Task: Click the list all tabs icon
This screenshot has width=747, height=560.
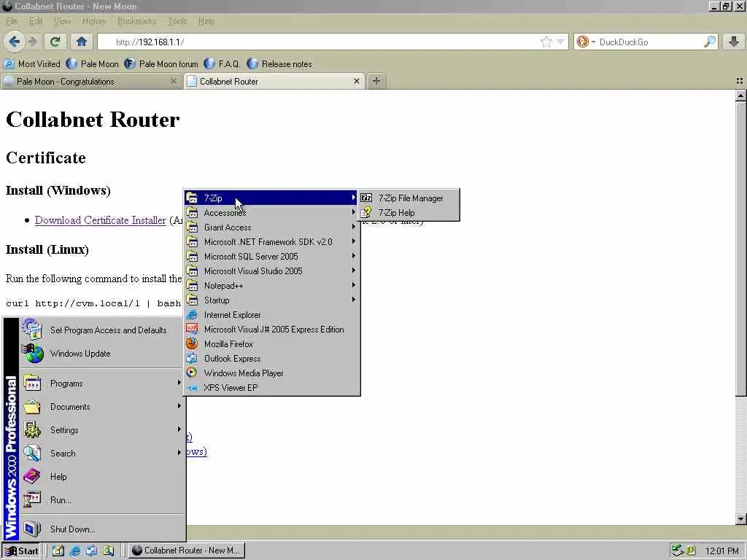Action: tap(740, 82)
